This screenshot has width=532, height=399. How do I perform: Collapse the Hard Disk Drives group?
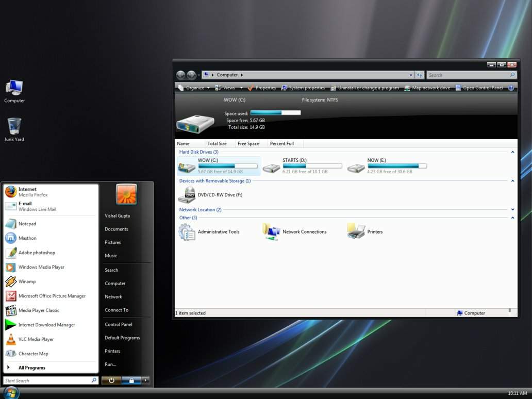coord(512,152)
